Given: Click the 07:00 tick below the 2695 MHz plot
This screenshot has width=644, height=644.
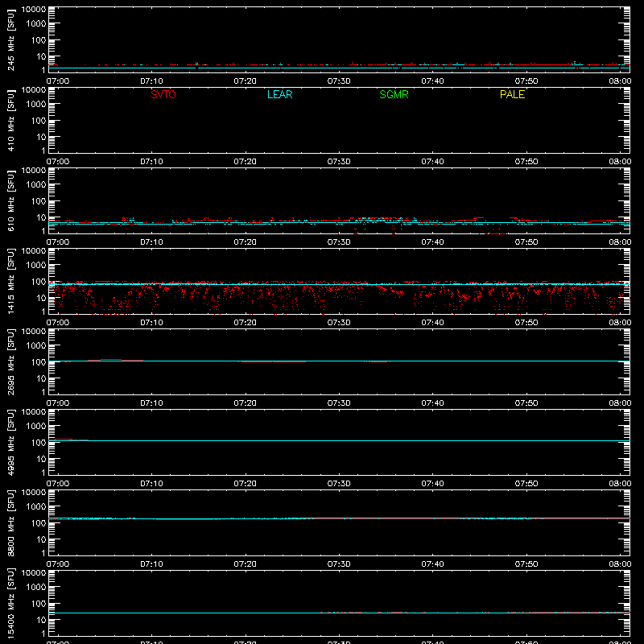Looking at the screenshot, I should coord(58,403).
